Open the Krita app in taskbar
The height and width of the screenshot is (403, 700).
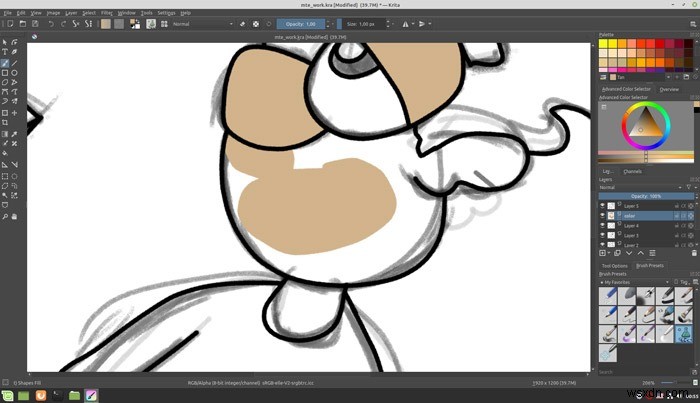91,395
